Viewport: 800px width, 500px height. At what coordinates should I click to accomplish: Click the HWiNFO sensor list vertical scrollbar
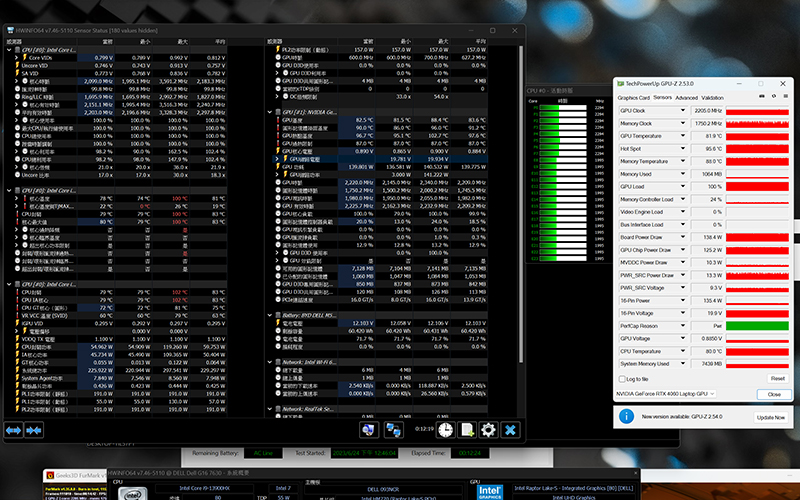click(521, 204)
